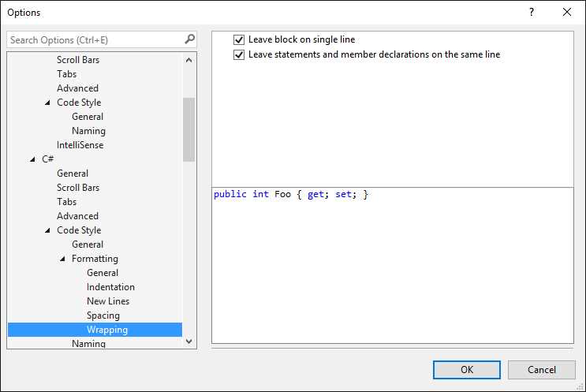Select Tabs under C#
Screen dimensions: 586x392
66,202
